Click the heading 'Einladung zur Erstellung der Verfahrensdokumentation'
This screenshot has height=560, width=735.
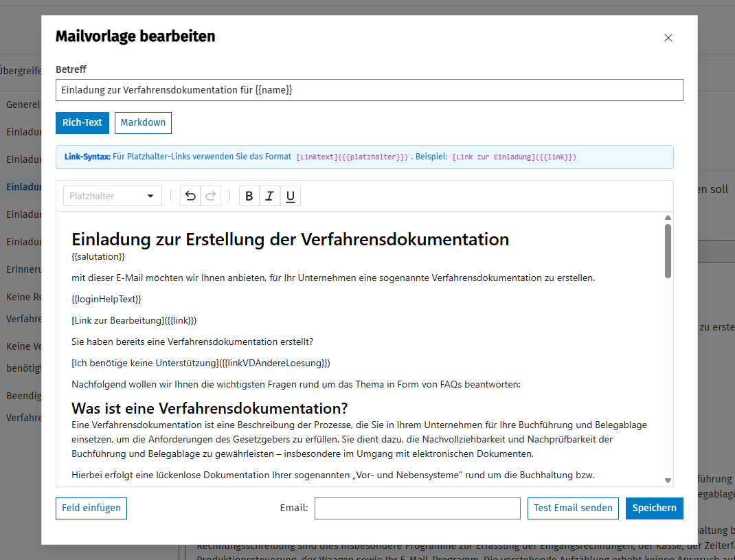tap(290, 239)
